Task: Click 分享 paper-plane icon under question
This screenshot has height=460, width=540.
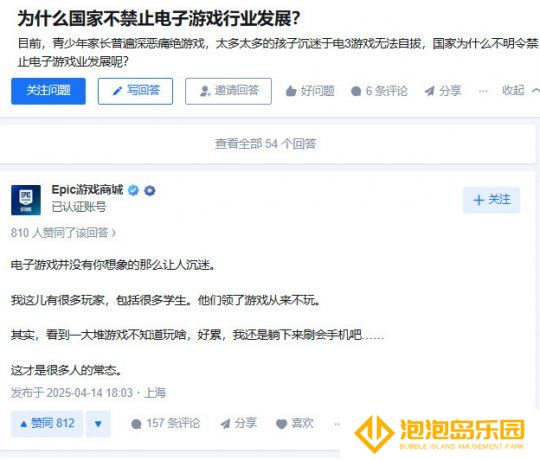Action: 429,91
